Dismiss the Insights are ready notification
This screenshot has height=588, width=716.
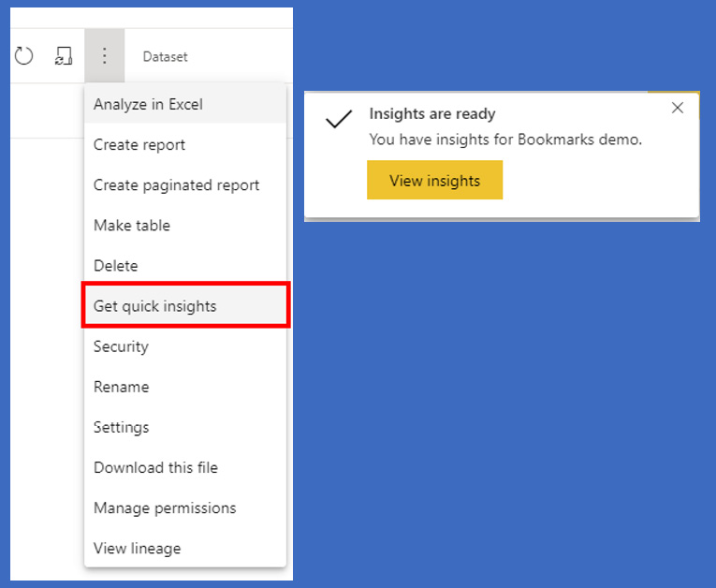coord(678,108)
